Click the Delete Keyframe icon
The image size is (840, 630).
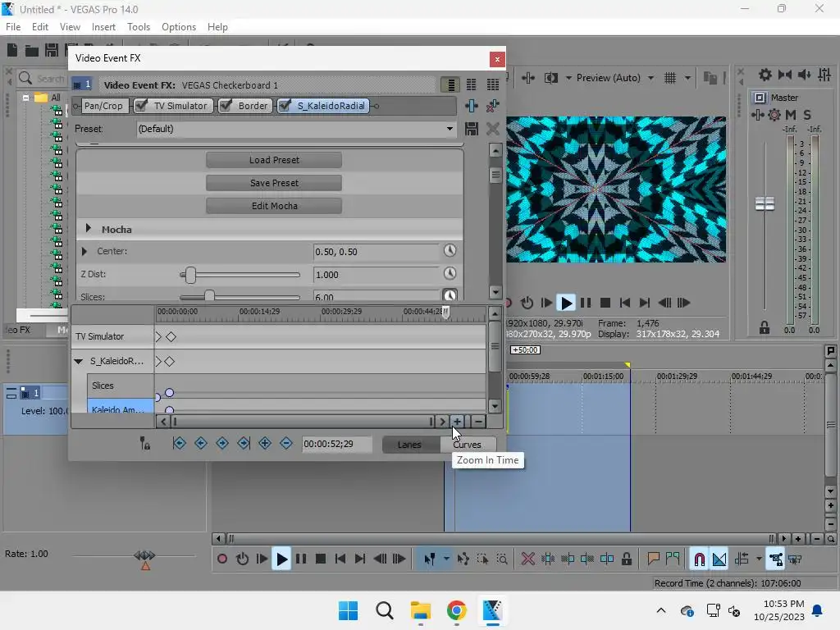(x=286, y=443)
